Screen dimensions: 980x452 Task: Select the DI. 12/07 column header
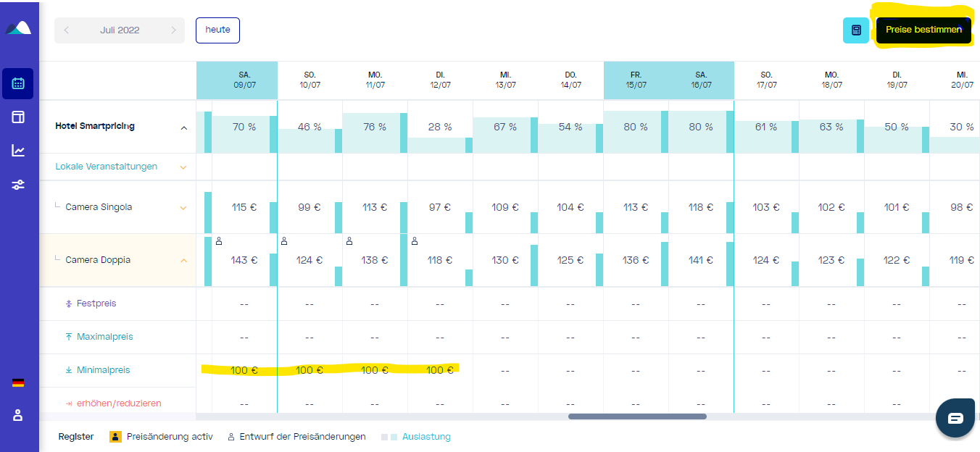coord(440,80)
